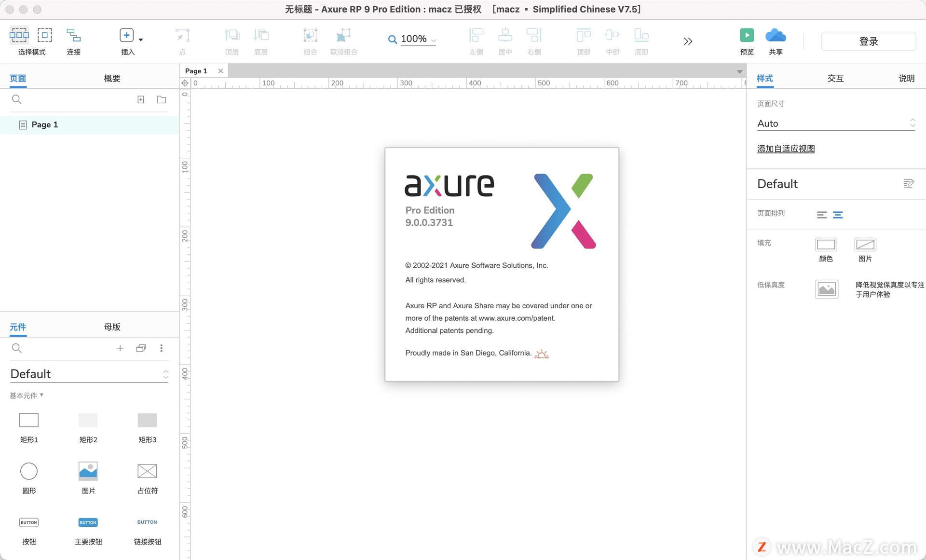Image resolution: width=926 pixels, height=560 pixels.
Task: Switch to the 母版 masters tab
Action: [112, 327]
